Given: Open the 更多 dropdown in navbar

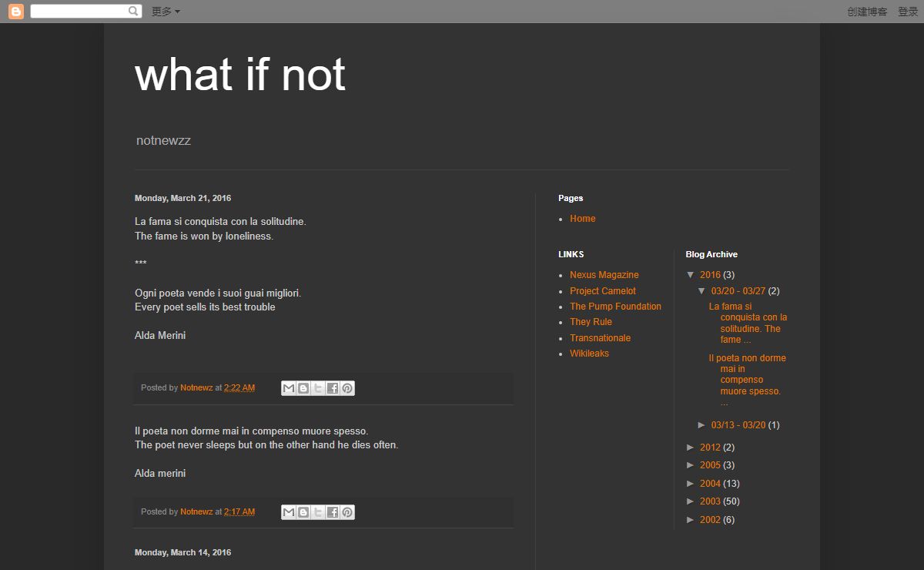Looking at the screenshot, I should [166, 12].
